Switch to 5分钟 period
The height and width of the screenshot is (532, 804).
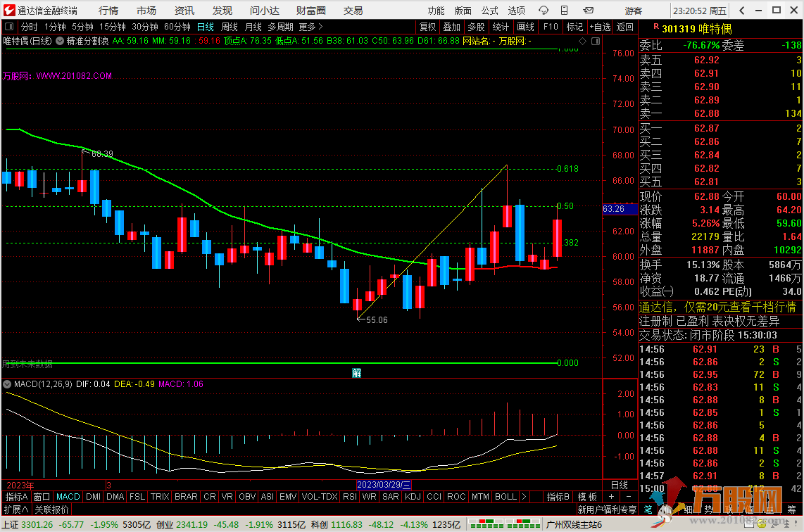(x=82, y=27)
